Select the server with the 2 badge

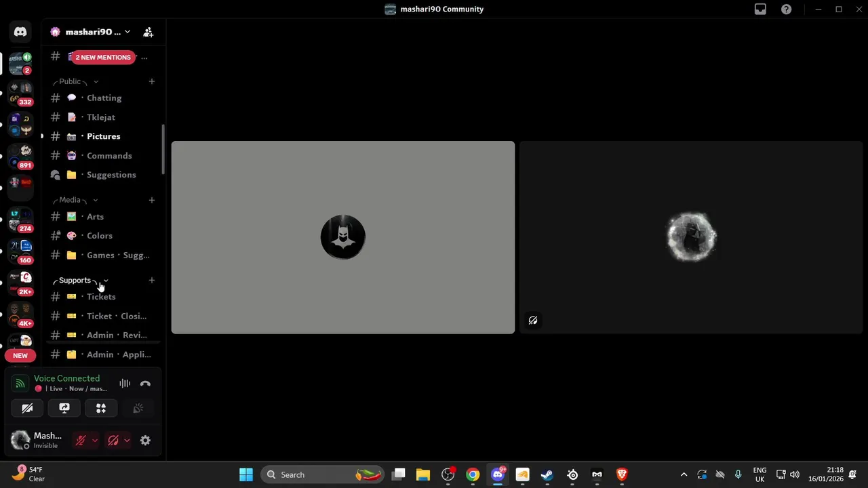click(20, 63)
